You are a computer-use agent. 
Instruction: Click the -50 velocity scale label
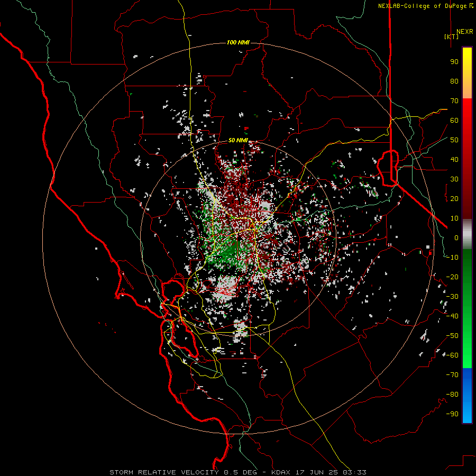(452, 336)
